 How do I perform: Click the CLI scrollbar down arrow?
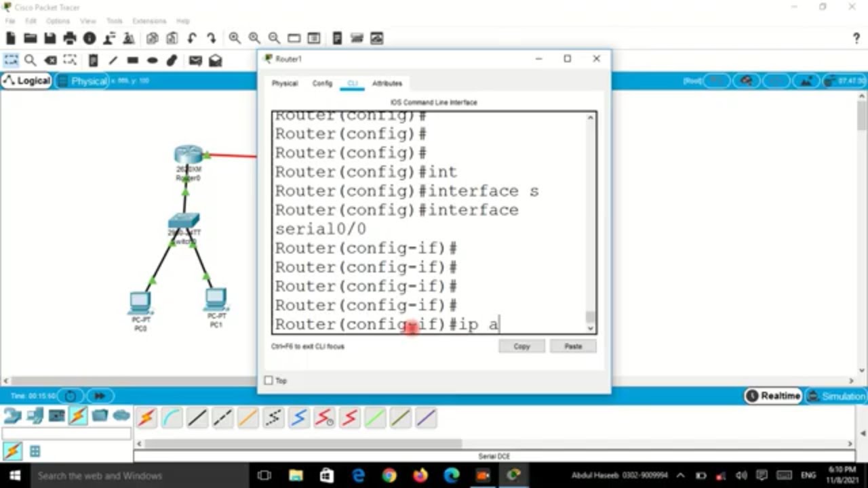591,329
